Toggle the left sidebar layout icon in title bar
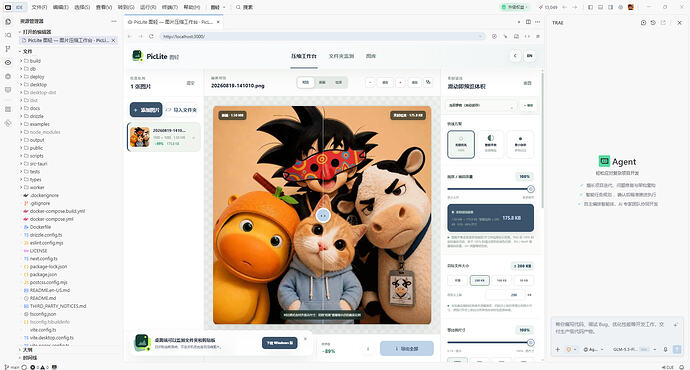 click(591, 7)
